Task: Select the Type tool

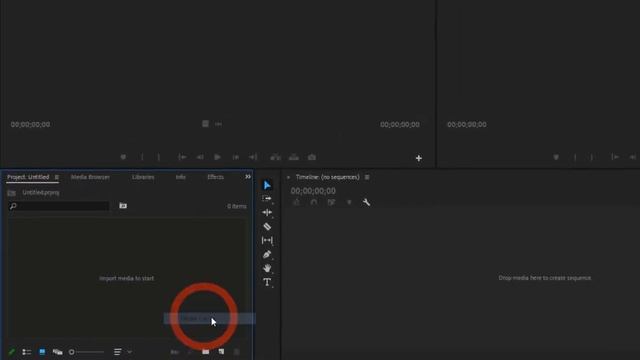Action: 267,282
